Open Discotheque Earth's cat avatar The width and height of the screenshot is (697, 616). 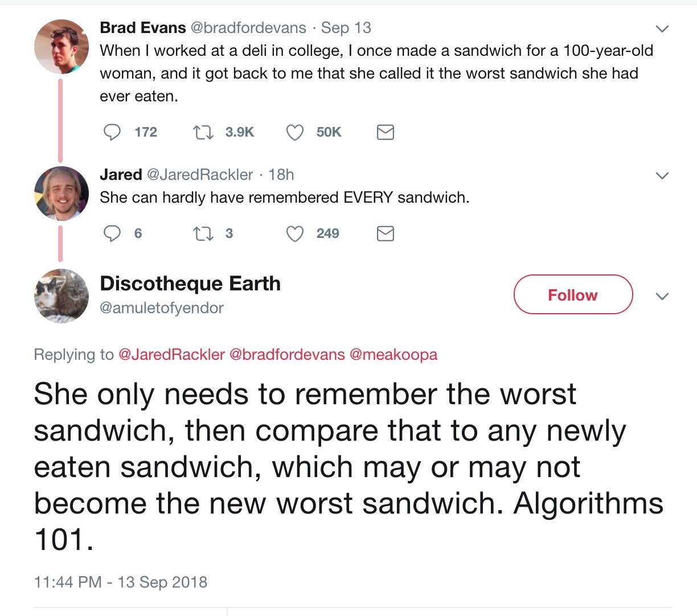[x=61, y=296]
